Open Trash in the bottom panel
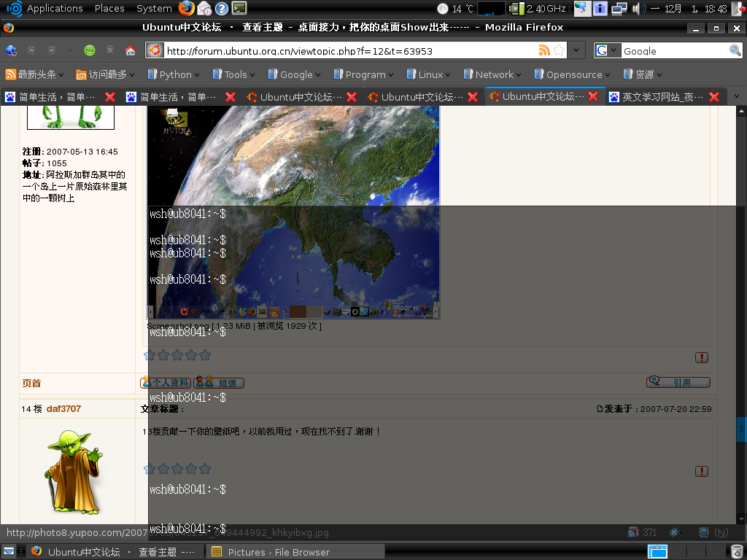Screen dimensions: 747x560 [737, 551]
